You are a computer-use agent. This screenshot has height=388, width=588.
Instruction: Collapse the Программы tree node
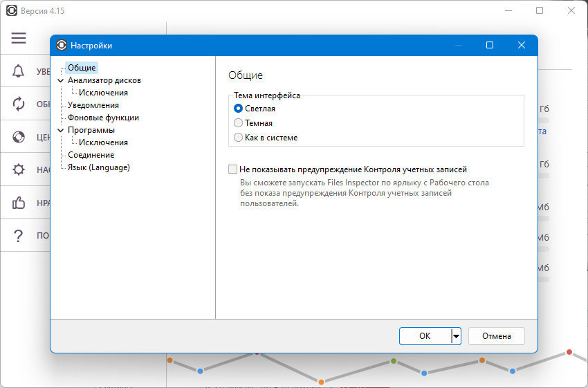[61, 130]
